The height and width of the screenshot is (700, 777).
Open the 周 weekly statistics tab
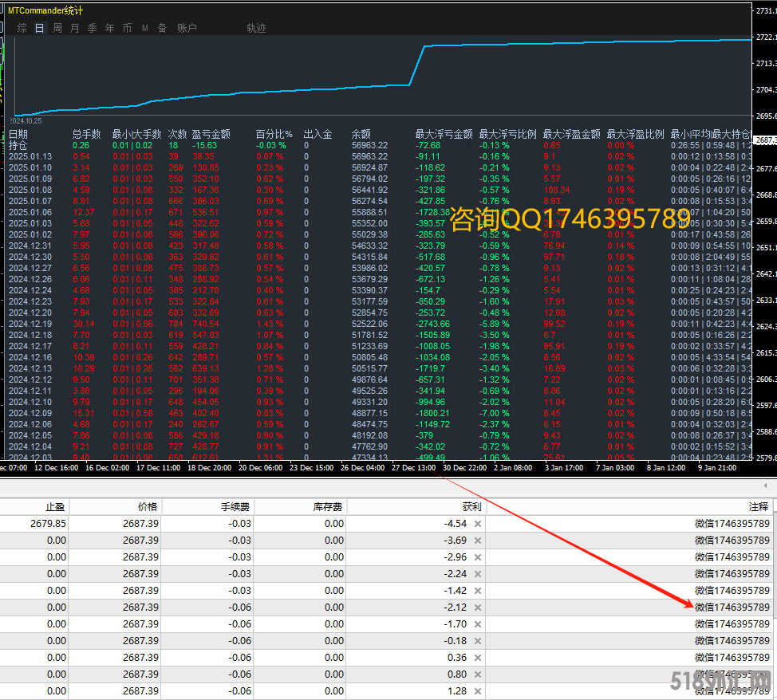pos(57,28)
